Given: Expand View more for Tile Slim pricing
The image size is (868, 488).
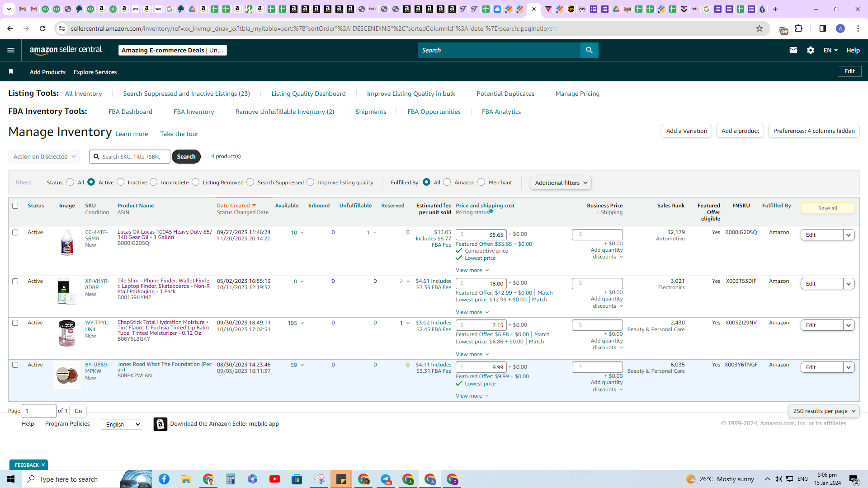Looking at the screenshot, I should tap(472, 312).
